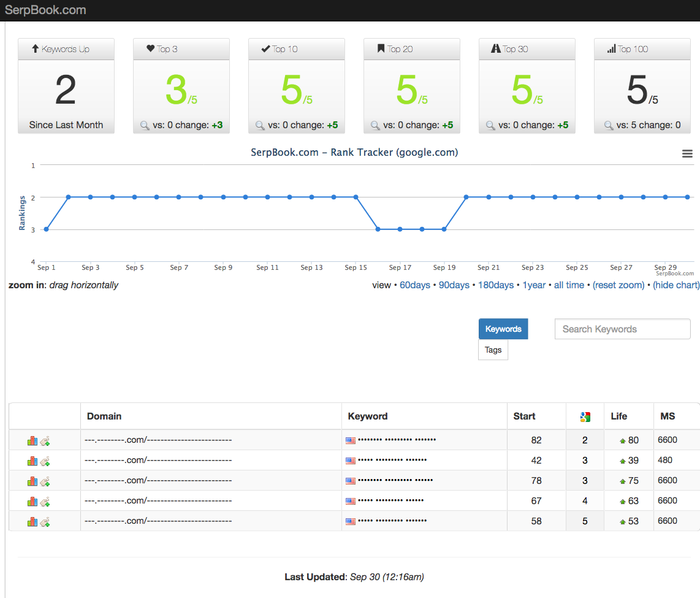Open bar chart icon for row with Start 67
Screen dimensions: 700x598
click(x=32, y=502)
